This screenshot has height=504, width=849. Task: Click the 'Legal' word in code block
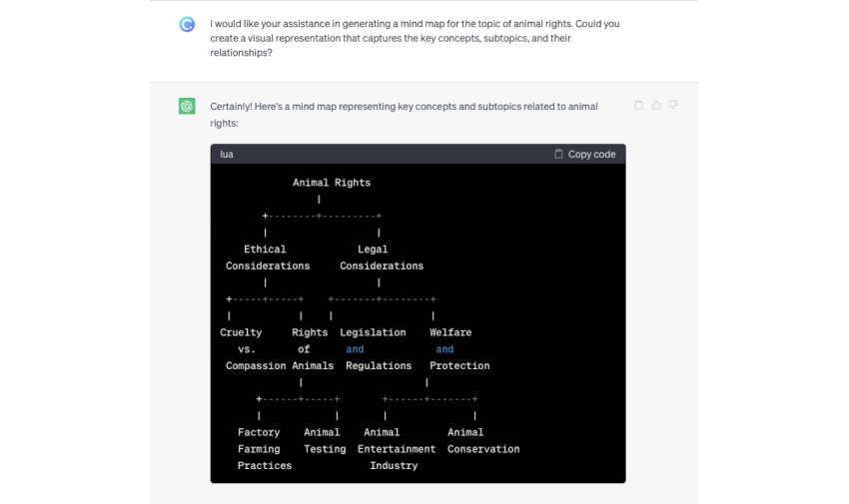[373, 250]
